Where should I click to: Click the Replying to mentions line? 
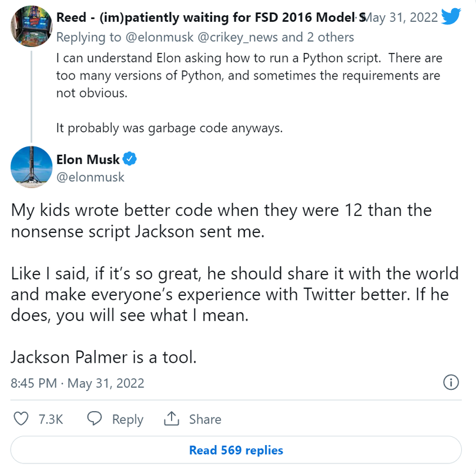[205, 38]
